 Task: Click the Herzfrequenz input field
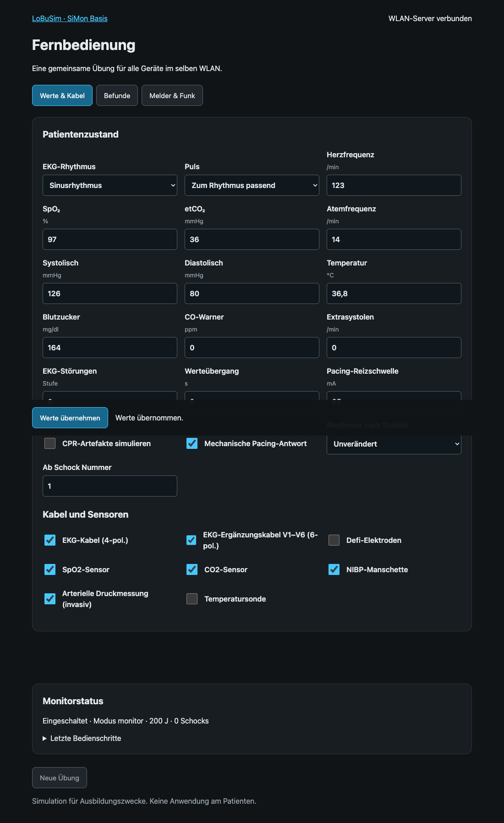[394, 185]
